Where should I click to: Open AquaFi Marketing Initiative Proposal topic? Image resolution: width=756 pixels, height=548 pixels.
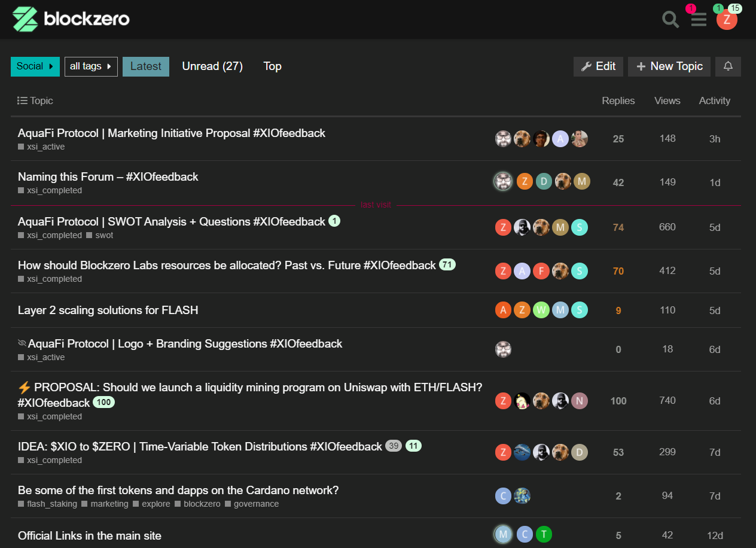[x=172, y=133]
